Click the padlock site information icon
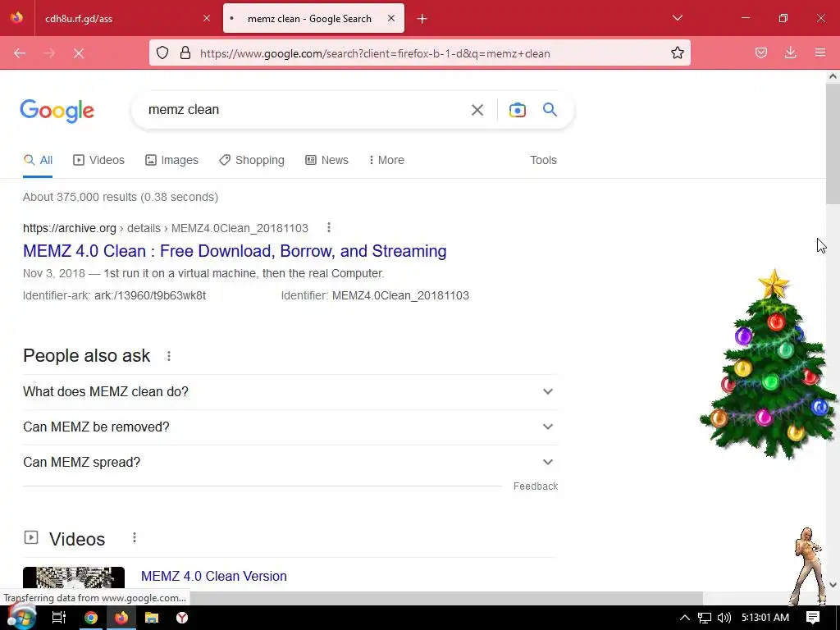Screen dimensions: 840x630 [185, 52]
